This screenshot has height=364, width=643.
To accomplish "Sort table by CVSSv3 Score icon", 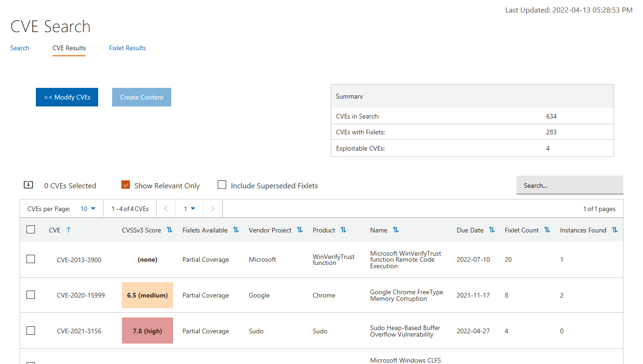I will [x=169, y=230].
